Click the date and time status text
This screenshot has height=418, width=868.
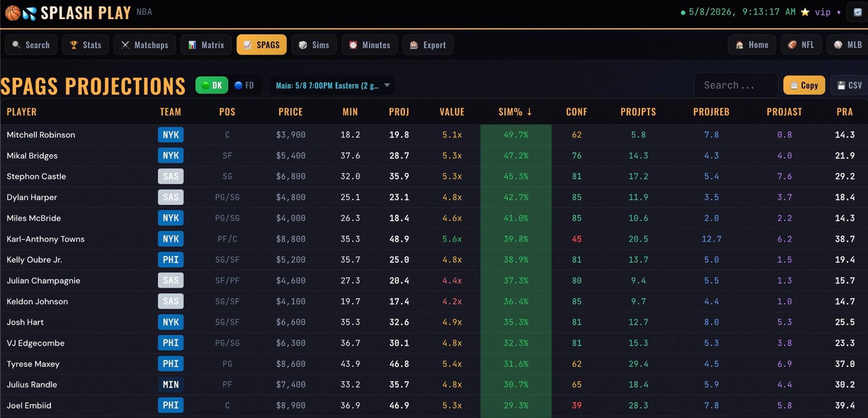coord(742,12)
